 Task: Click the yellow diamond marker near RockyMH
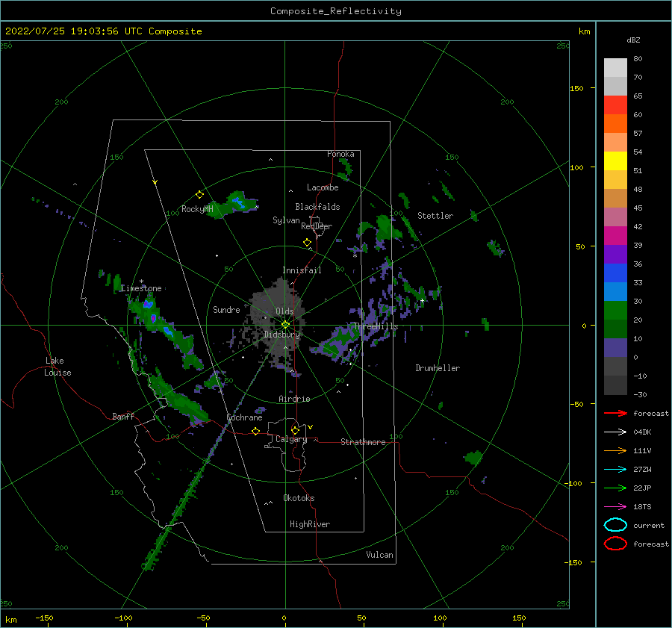(199, 195)
